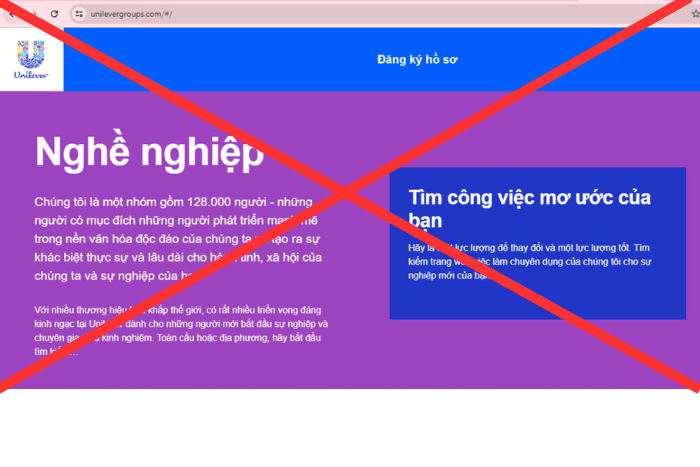700x467 pixels.
Task: Click the Unilever logo
Action: 31,59
